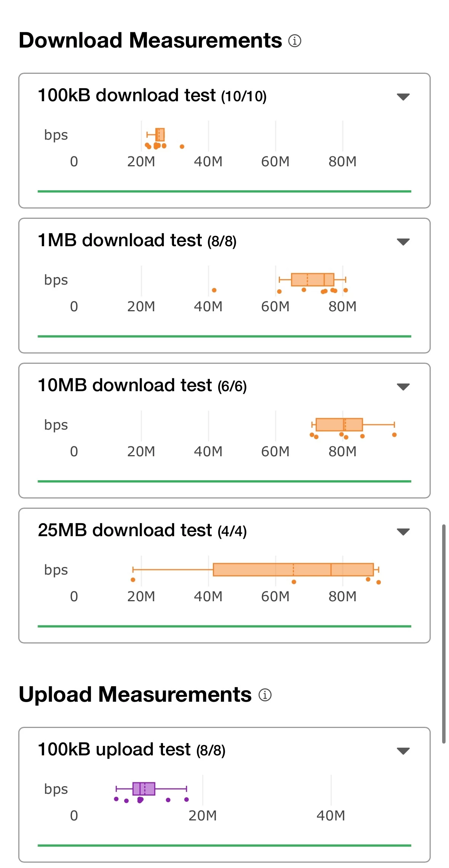Expand the 100kB download test arrow
The height and width of the screenshot is (868, 449).
tap(403, 97)
